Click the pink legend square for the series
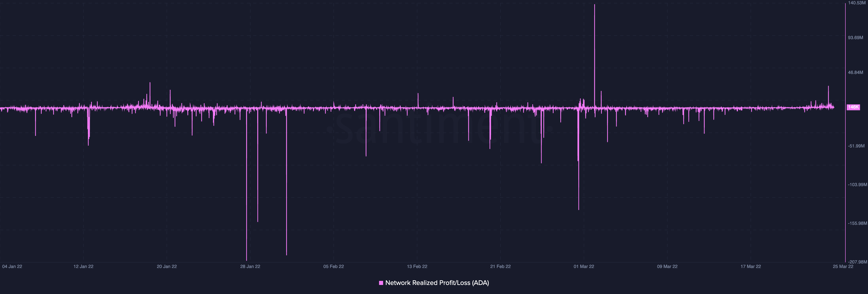868x294 pixels. (381, 283)
